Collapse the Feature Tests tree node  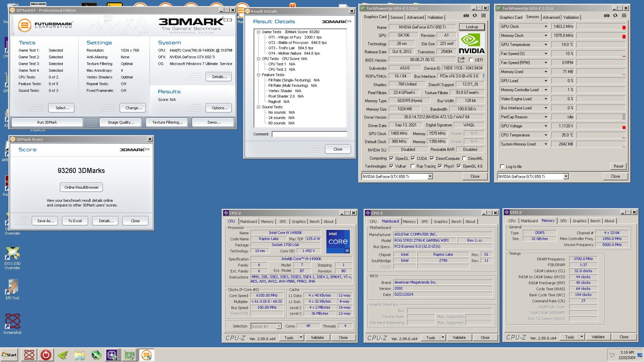[259, 75]
